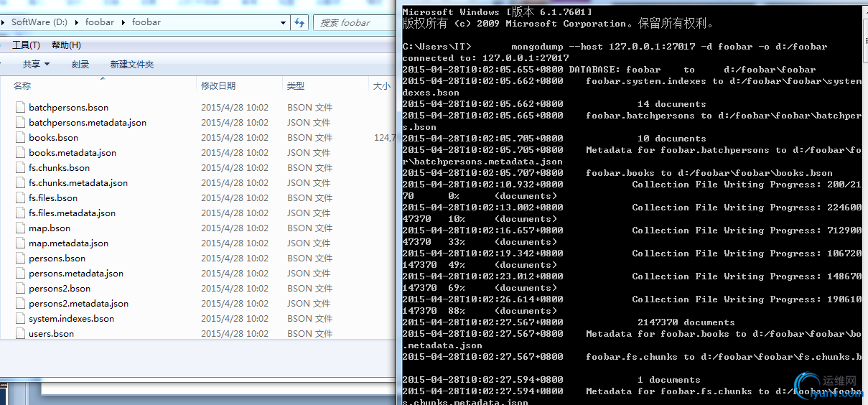The width and height of the screenshot is (868, 405).
Task: Go to the first foobar breadcrumb folder
Action: pyautogui.click(x=100, y=22)
